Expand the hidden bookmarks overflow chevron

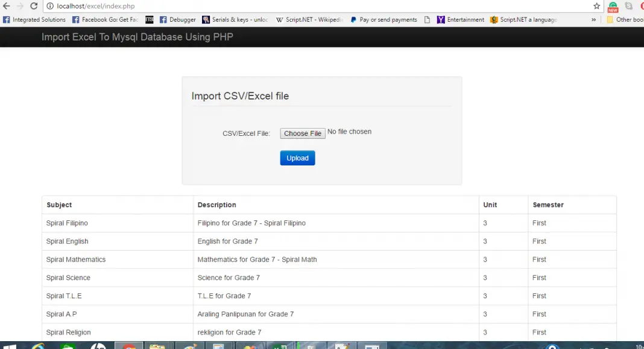[x=593, y=20]
